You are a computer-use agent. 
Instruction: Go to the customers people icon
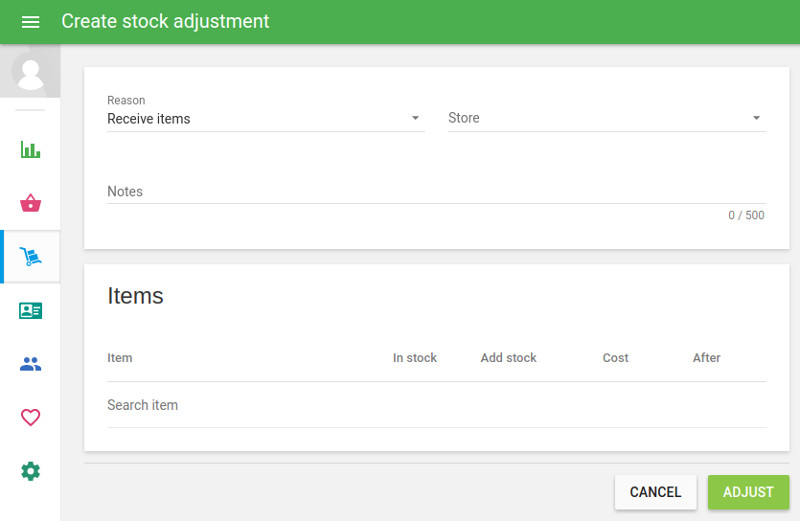pos(30,365)
